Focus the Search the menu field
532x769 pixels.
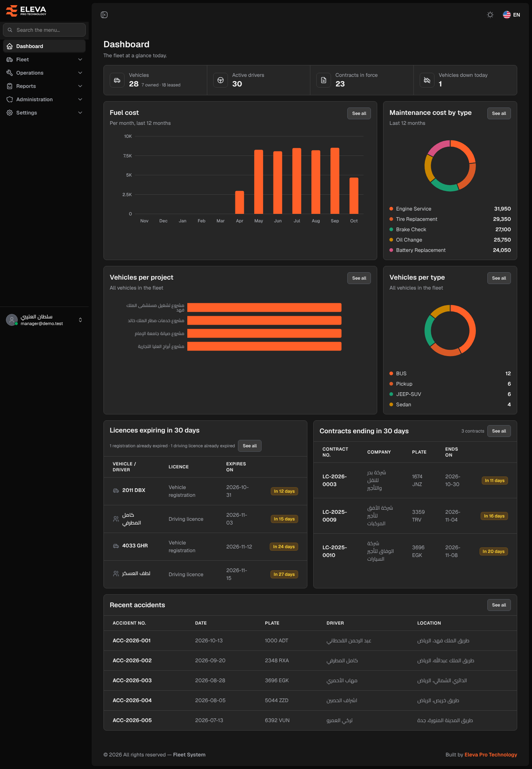click(x=44, y=30)
